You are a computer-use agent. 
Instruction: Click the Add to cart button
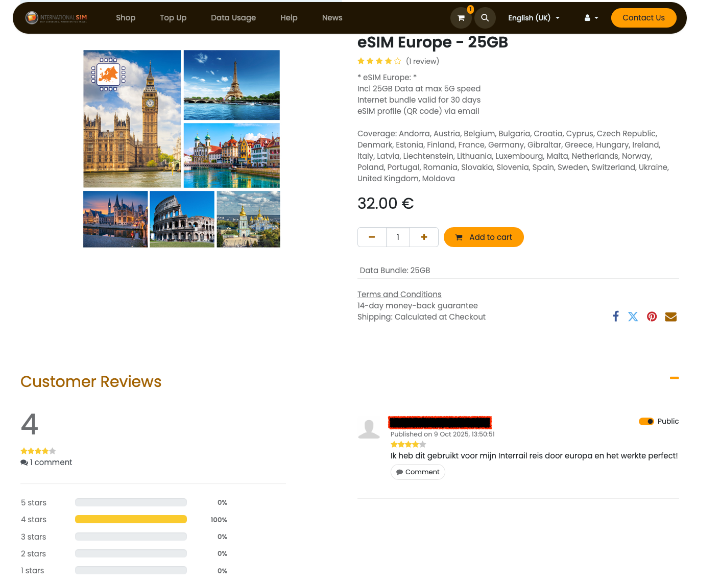[x=484, y=237]
